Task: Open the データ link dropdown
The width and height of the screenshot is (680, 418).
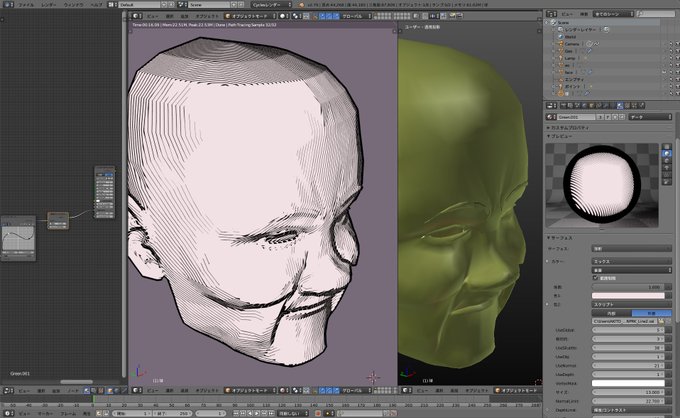Action: point(650,117)
